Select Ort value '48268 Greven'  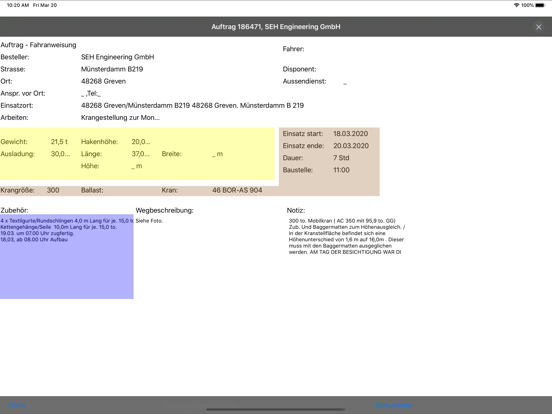click(x=103, y=81)
